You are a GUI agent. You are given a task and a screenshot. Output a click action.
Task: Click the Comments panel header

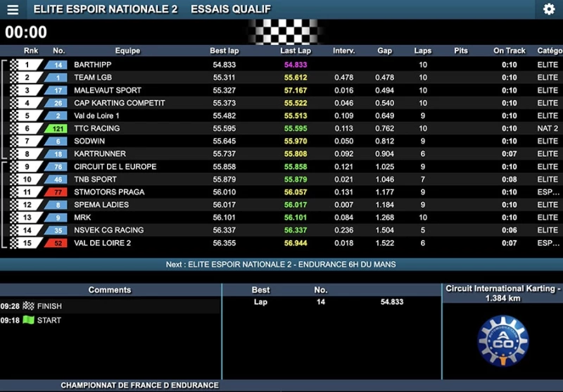(110, 290)
